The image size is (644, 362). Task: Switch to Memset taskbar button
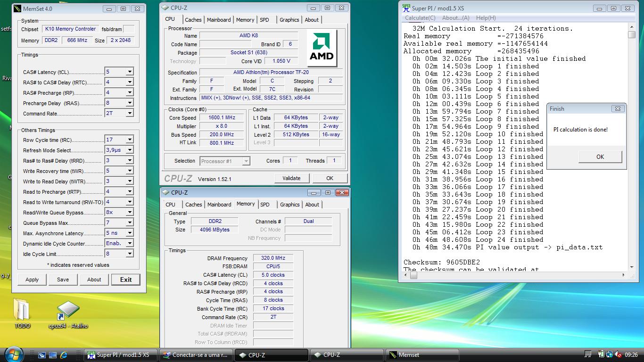click(x=422, y=355)
